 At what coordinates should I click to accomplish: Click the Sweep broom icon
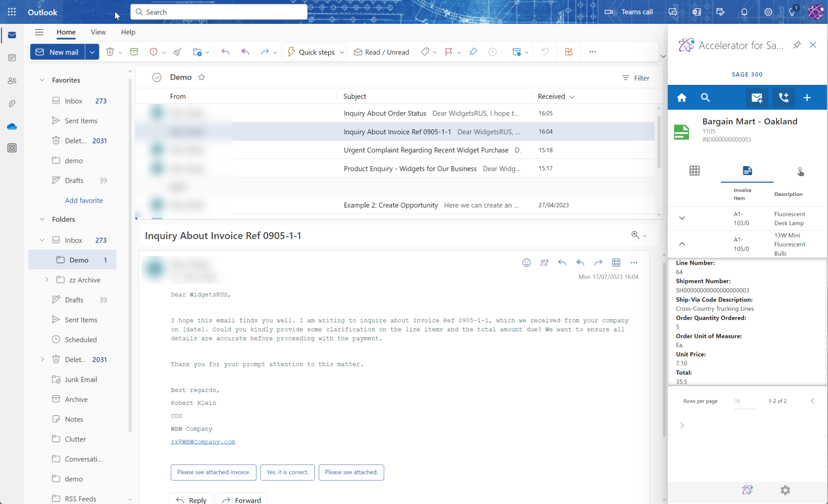tap(177, 52)
